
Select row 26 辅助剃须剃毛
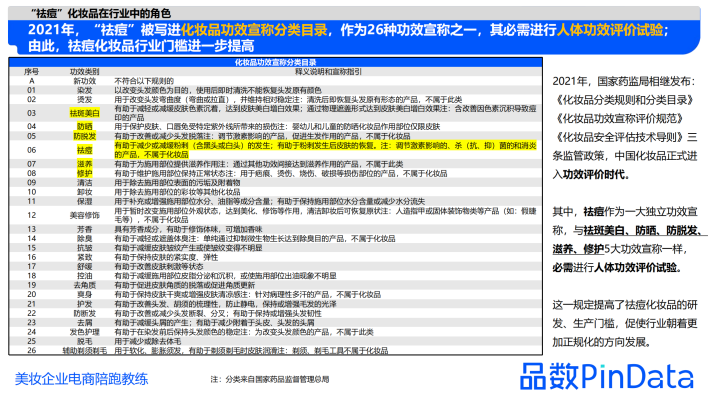[x=275, y=351]
